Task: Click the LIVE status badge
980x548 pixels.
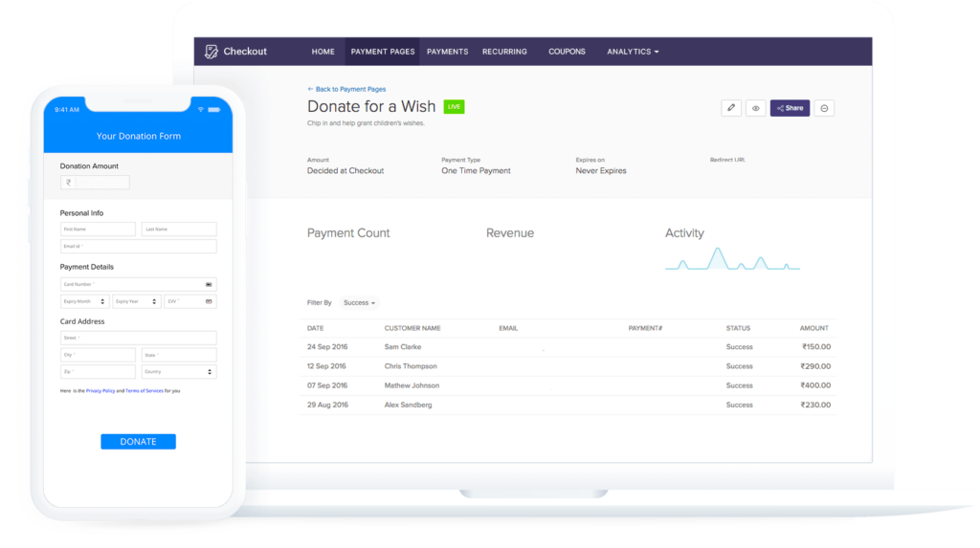Action: pos(454,107)
